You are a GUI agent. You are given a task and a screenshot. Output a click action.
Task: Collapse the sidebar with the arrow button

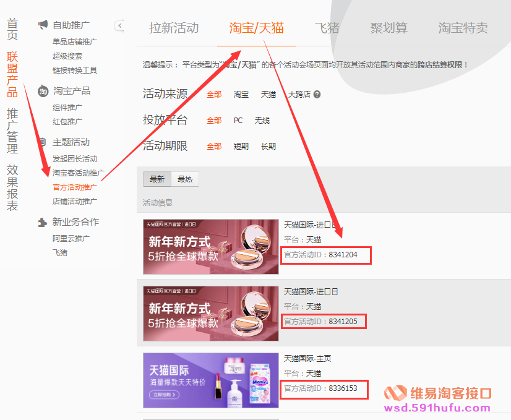[x=119, y=26]
